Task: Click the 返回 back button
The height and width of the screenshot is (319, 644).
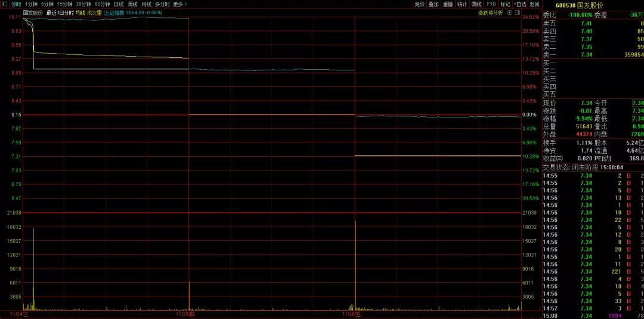Action: point(534,4)
